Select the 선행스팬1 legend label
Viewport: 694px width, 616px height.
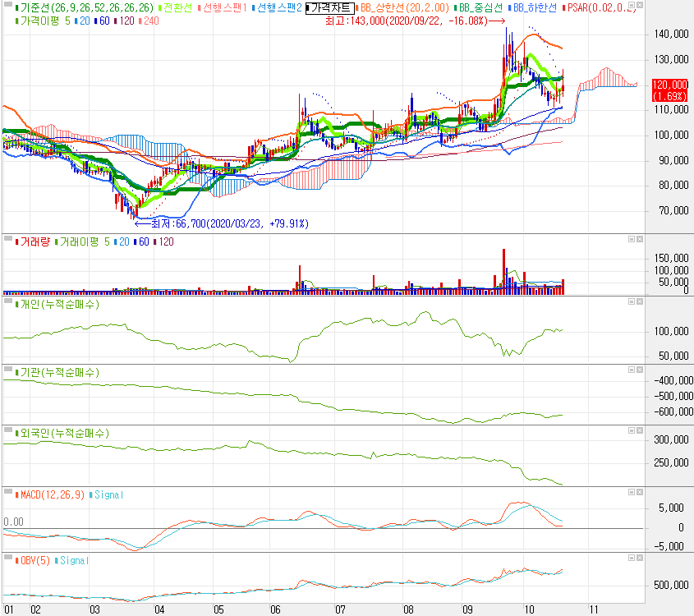tap(224, 8)
